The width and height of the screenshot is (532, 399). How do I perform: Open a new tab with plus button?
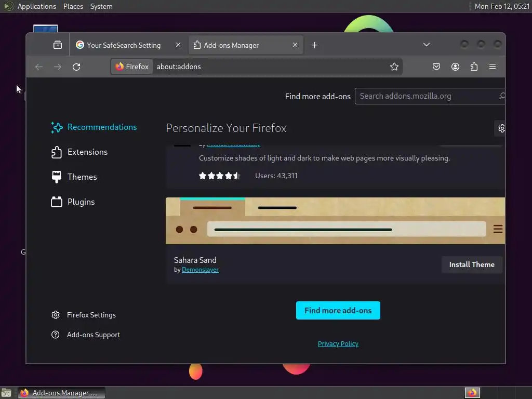click(314, 45)
